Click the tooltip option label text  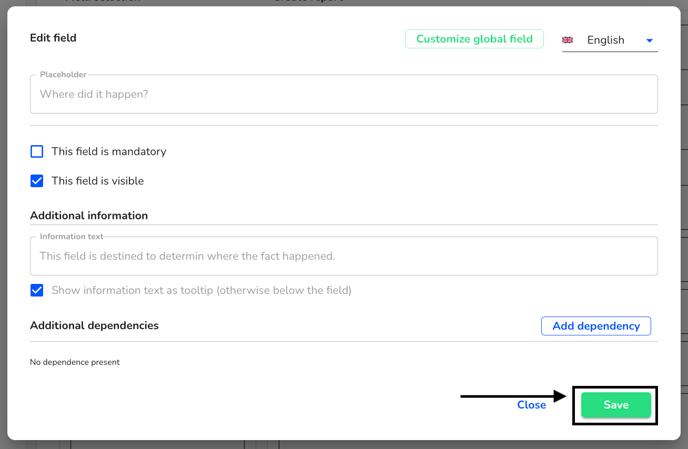(x=201, y=290)
